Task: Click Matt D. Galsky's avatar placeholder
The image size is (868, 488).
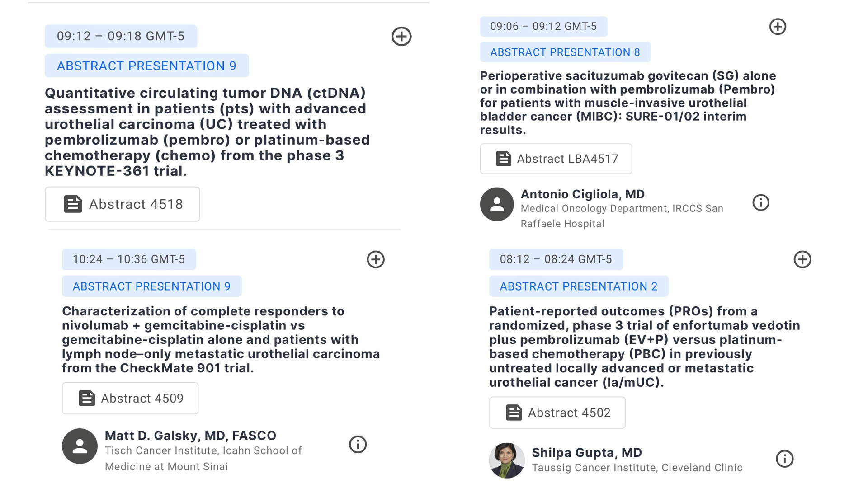Action: coord(80,446)
